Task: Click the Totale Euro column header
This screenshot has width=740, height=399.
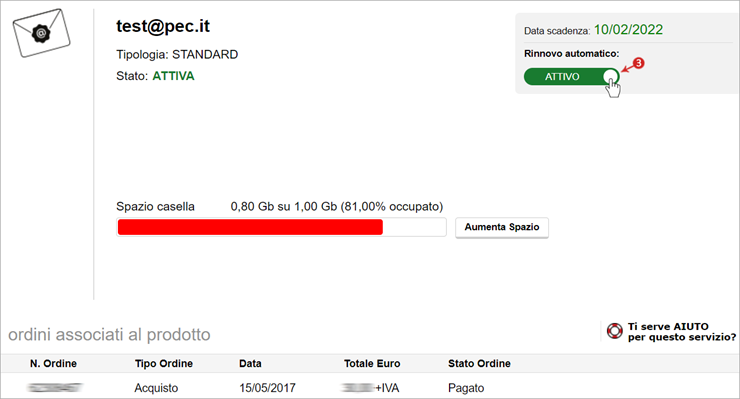Action: [372, 364]
